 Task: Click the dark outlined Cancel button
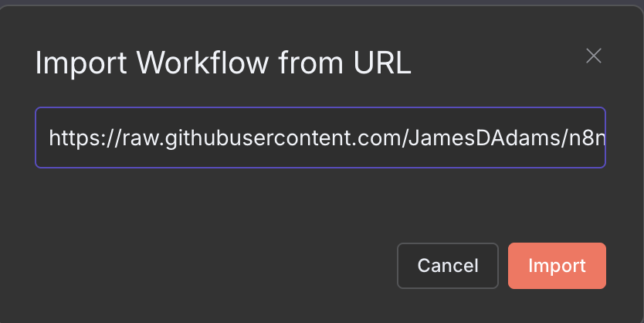(448, 266)
